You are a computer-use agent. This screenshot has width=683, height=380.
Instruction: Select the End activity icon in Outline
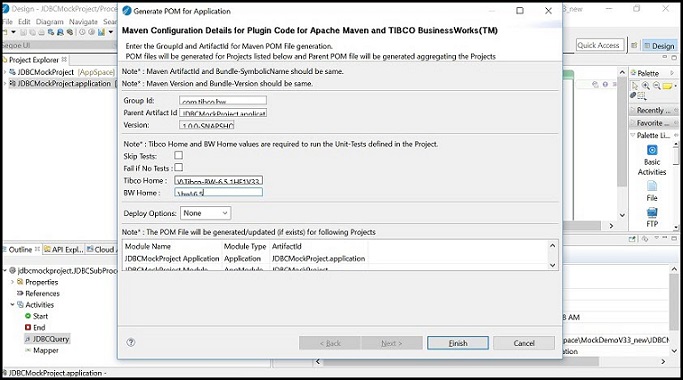pos(28,327)
